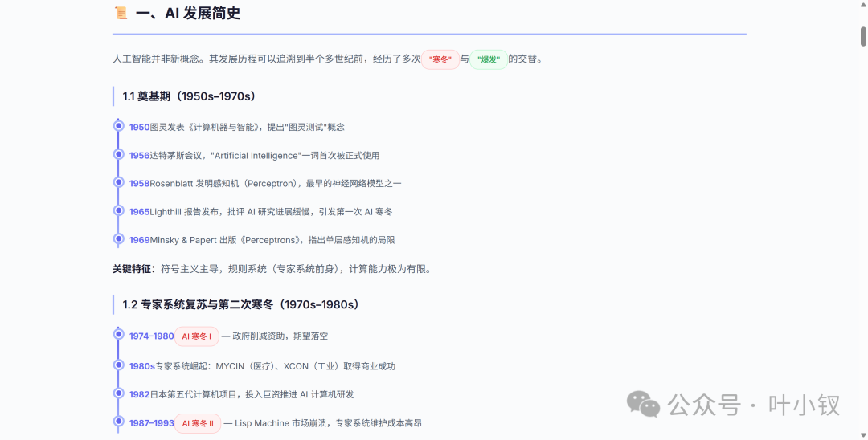Click the heading 一、AI 发展简史
This screenshot has height=440, width=868.
[188, 13]
